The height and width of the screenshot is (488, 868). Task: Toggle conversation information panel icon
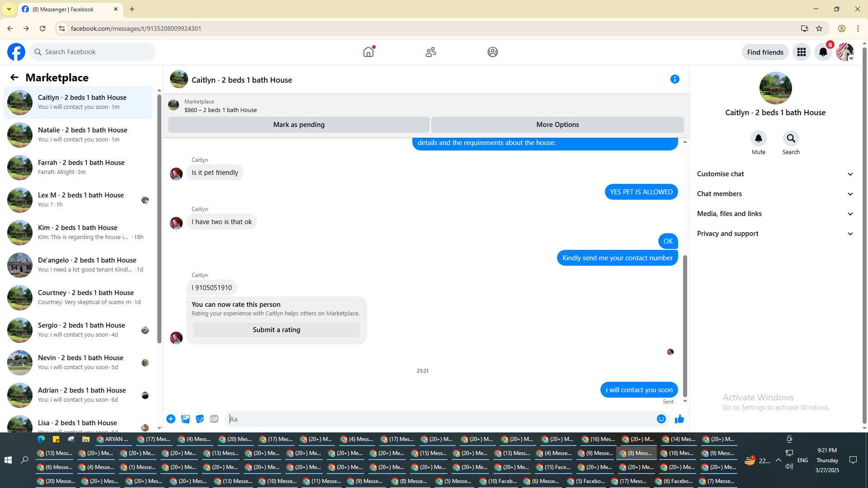tap(675, 79)
